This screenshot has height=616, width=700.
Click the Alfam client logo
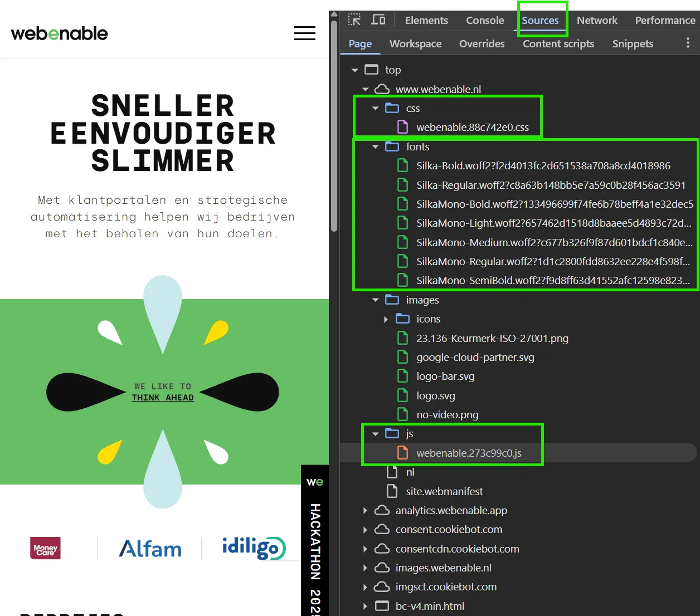[150, 549]
